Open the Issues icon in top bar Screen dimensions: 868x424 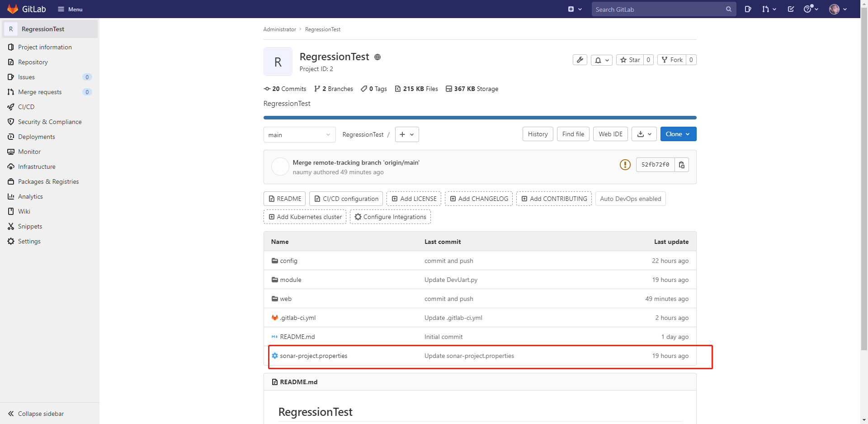coord(748,9)
